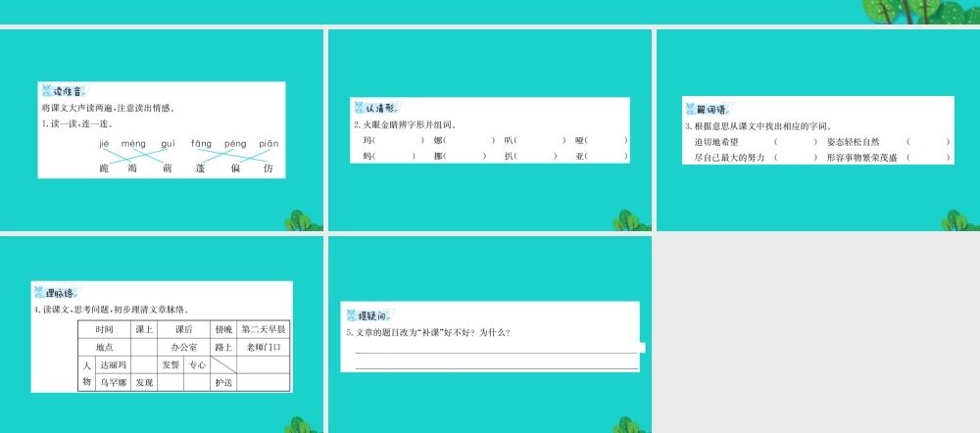This screenshot has width=980, height=433.
Task: Click the instruction 2.火眼金睛辨字形并组词。
Action: tap(407, 124)
